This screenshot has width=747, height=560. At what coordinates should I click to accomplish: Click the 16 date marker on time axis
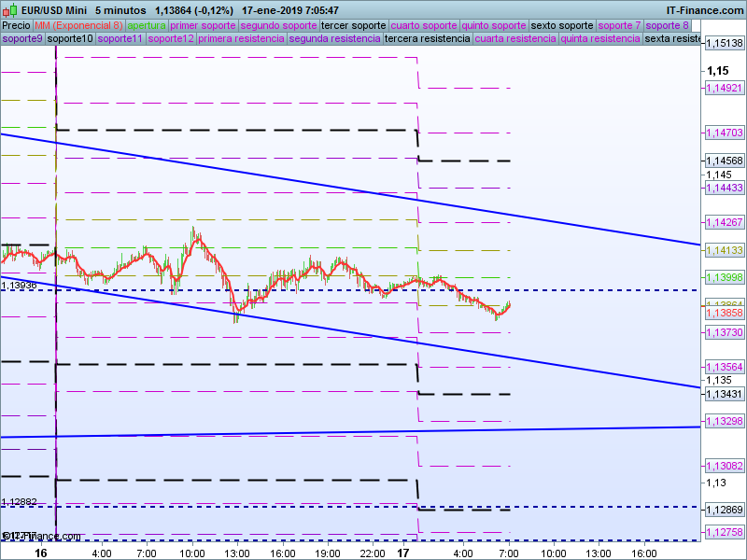[x=40, y=553]
